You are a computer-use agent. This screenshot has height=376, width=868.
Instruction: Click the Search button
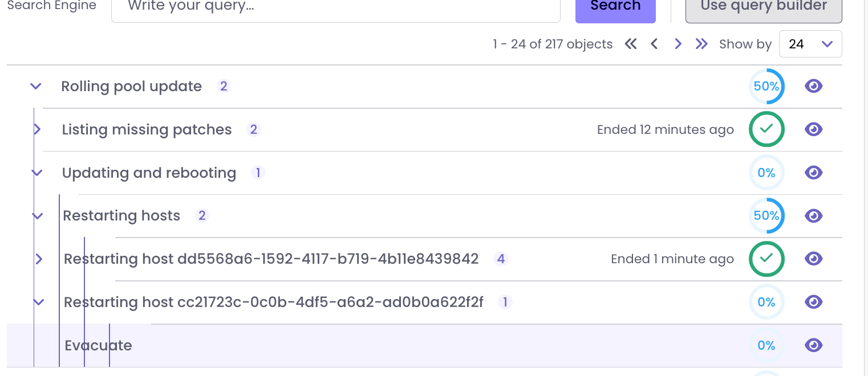click(x=615, y=6)
